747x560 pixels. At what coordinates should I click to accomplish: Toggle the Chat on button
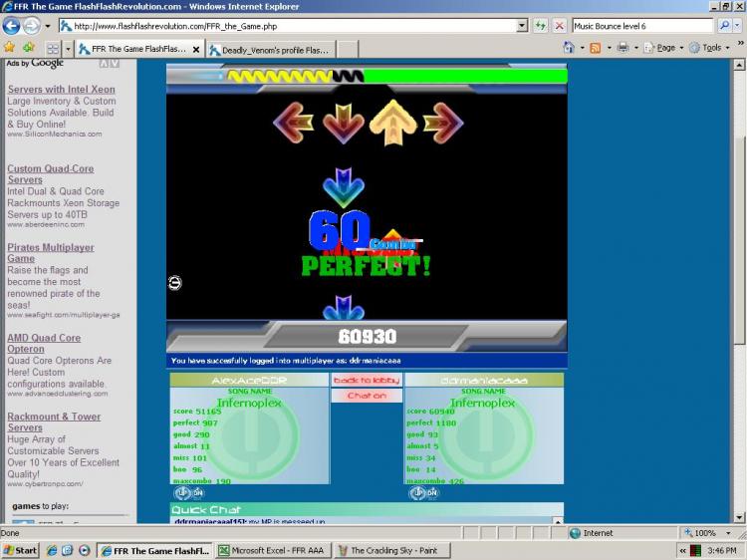[x=367, y=396]
